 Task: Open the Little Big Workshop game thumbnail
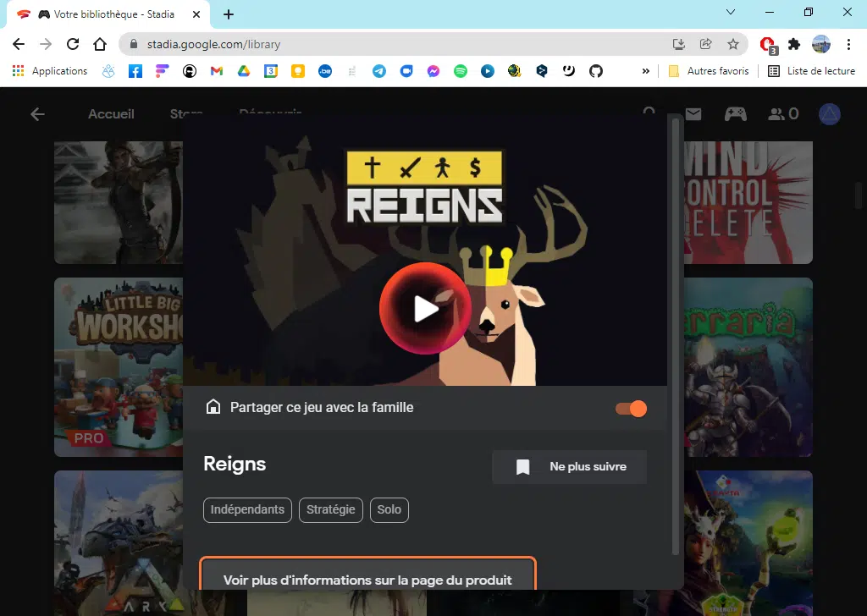(119, 367)
